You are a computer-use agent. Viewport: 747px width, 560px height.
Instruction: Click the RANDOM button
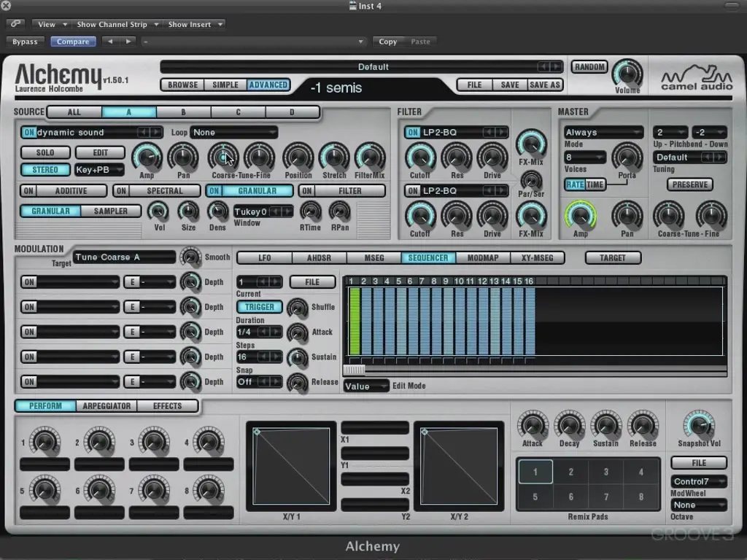coord(589,66)
